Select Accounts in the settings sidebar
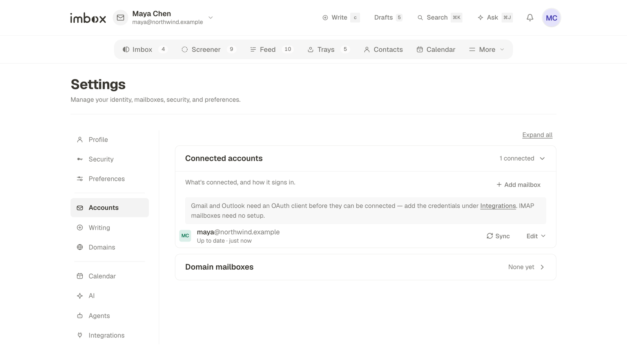Image resolution: width=627 pixels, height=364 pixels. [x=110, y=208]
